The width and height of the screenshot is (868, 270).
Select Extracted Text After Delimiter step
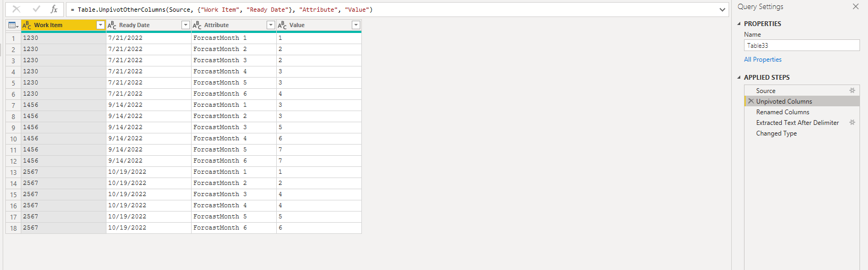pyautogui.click(x=801, y=123)
